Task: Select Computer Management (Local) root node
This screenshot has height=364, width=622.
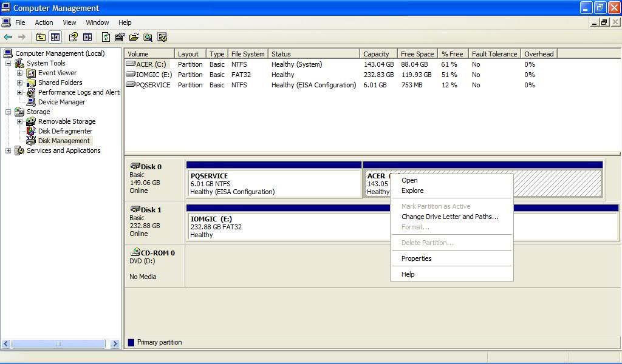Action: click(60, 53)
